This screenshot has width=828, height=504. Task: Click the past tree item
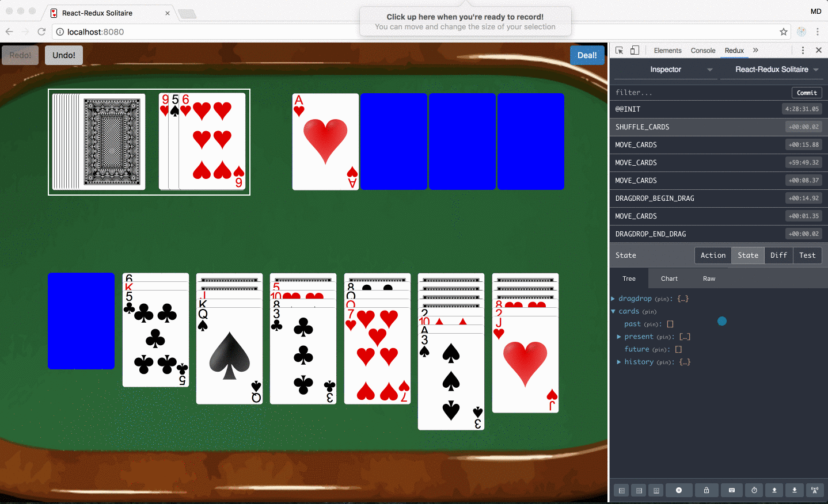point(633,324)
